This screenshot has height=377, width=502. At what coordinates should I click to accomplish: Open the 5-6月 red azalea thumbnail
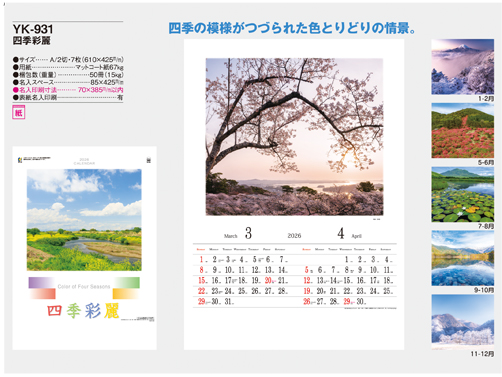point(462,131)
